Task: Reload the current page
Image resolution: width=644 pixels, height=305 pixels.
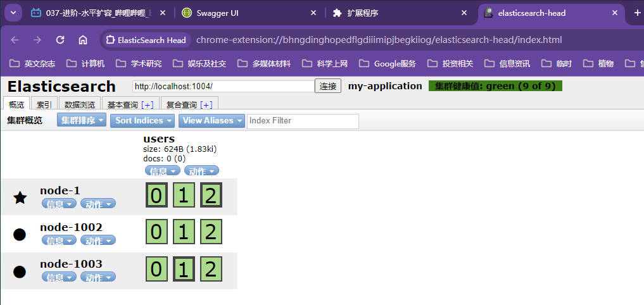Action: pyautogui.click(x=60, y=40)
